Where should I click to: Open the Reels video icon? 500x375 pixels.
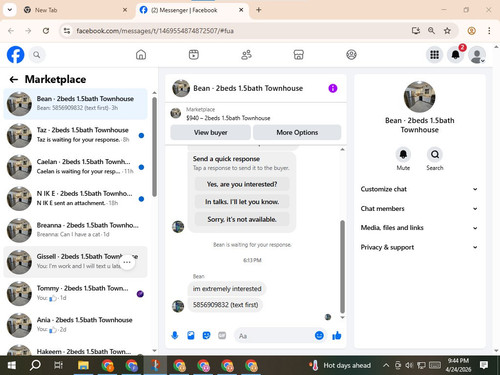tap(194, 55)
